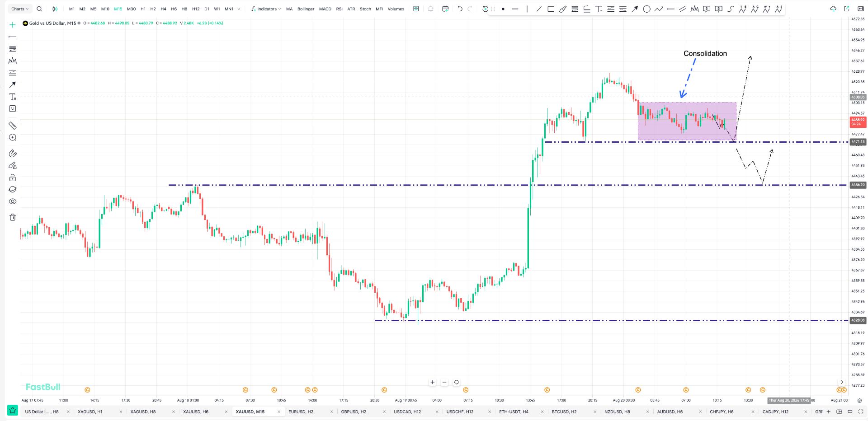Screen dimensions: 868x421
Task: Open the ETH-USDT, H4 tab
Action: click(x=514, y=412)
